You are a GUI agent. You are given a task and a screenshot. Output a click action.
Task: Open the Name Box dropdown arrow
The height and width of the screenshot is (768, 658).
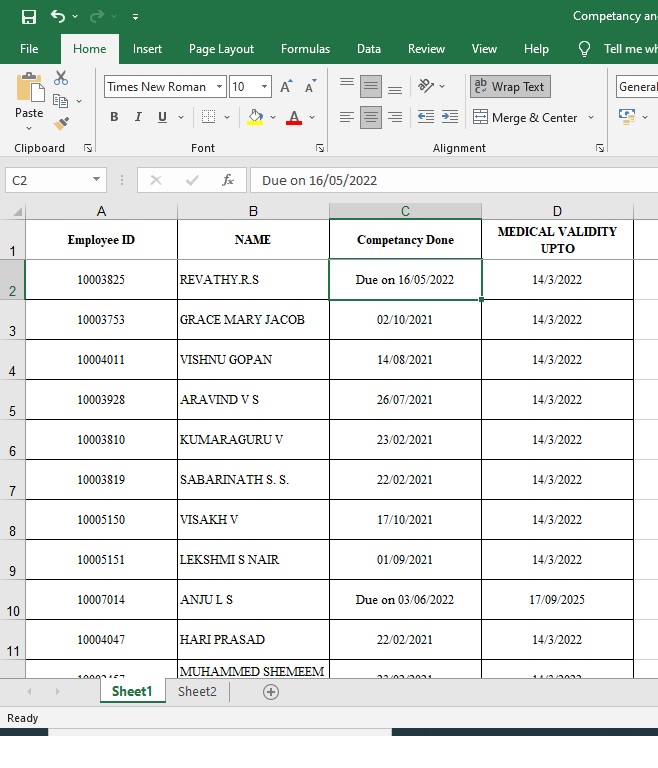point(97,180)
